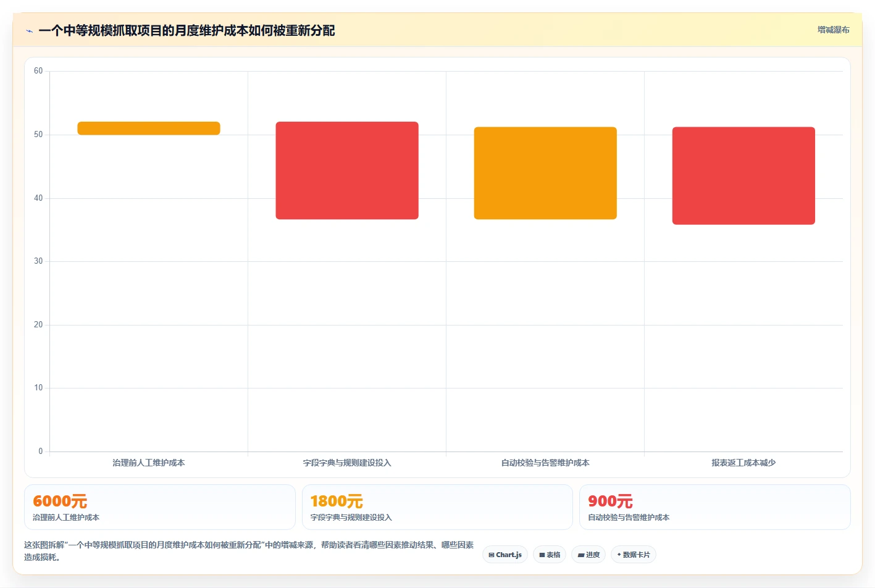Click the 进度 tag chip
Image resolution: width=875 pixels, height=588 pixels.
[588, 555]
